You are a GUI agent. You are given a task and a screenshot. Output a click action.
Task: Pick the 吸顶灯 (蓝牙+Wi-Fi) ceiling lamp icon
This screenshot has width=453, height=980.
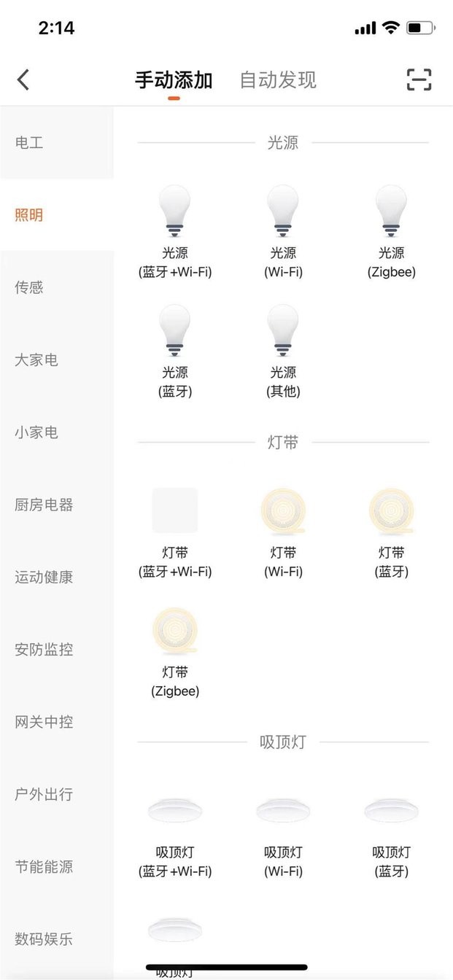[175, 810]
